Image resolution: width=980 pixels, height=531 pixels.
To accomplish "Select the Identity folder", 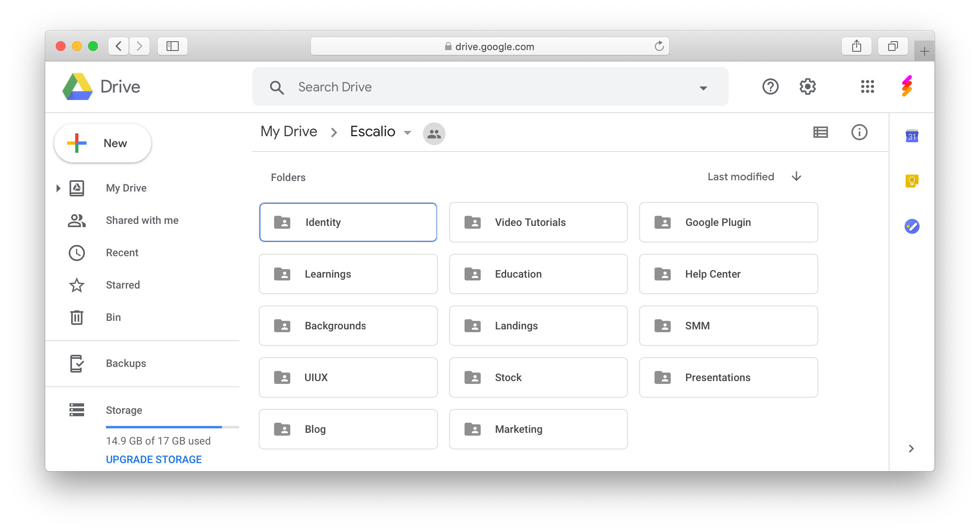I will tap(348, 222).
